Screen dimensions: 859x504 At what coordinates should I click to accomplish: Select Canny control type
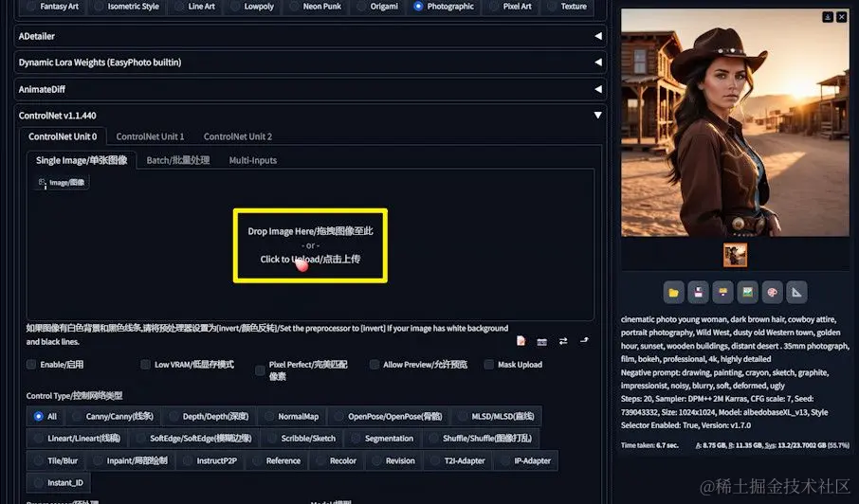(114, 417)
